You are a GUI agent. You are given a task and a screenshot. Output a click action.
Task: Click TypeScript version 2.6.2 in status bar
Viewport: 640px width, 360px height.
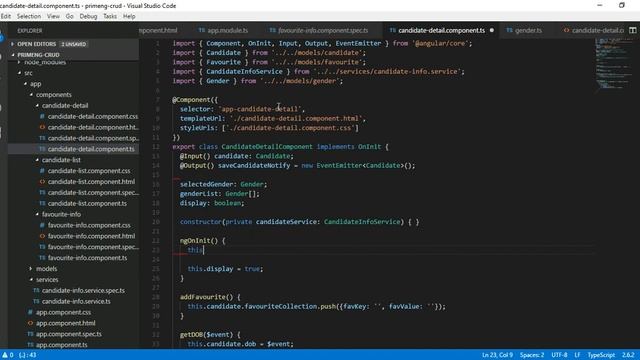click(x=628, y=355)
